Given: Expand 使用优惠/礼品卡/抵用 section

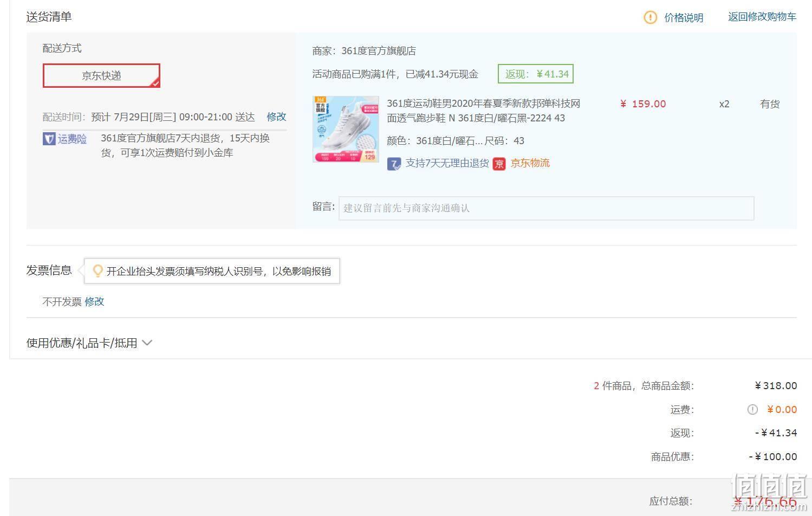Looking at the screenshot, I should [x=89, y=343].
